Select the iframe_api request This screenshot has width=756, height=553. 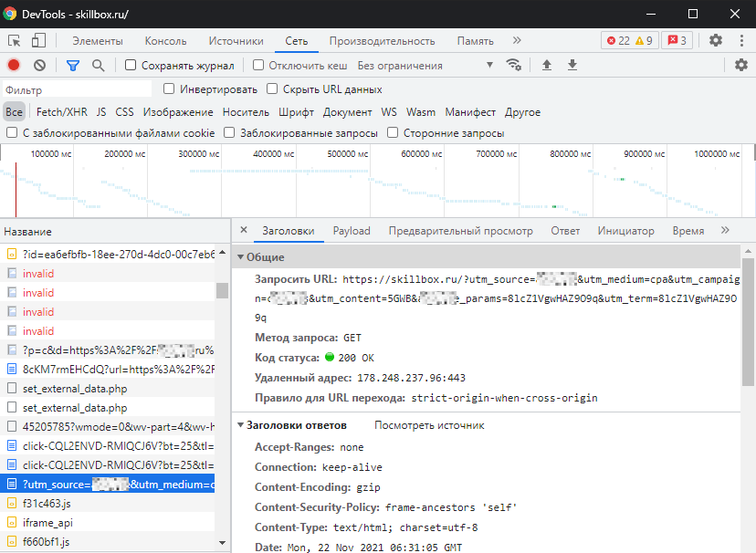pos(108,523)
